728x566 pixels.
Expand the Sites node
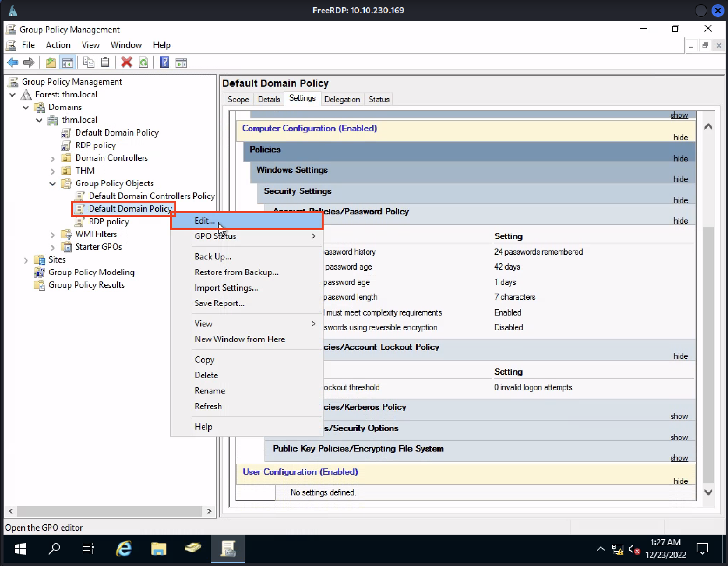pos(26,260)
